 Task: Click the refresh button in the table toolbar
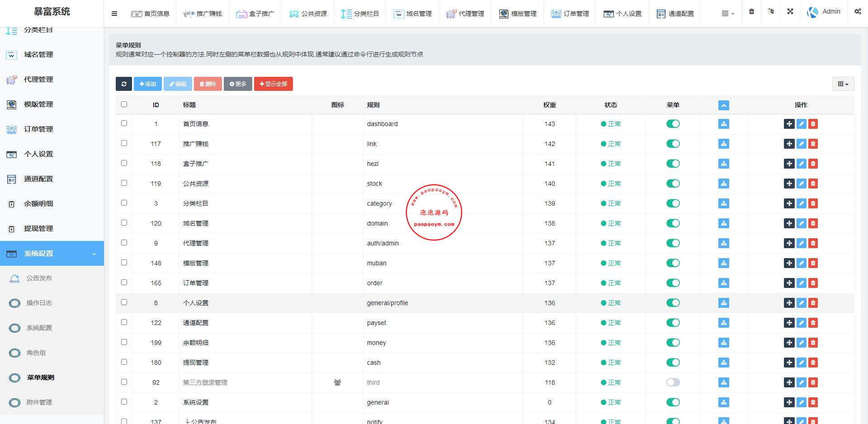click(x=124, y=84)
